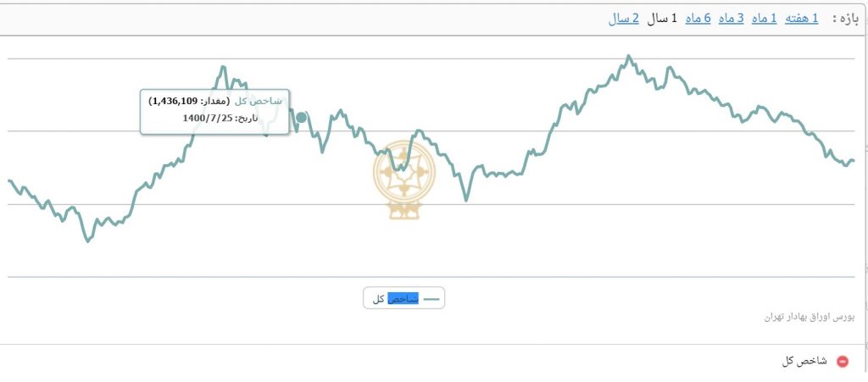Click the بازه range label
The image size is (868, 382).
[x=846, y=18]
